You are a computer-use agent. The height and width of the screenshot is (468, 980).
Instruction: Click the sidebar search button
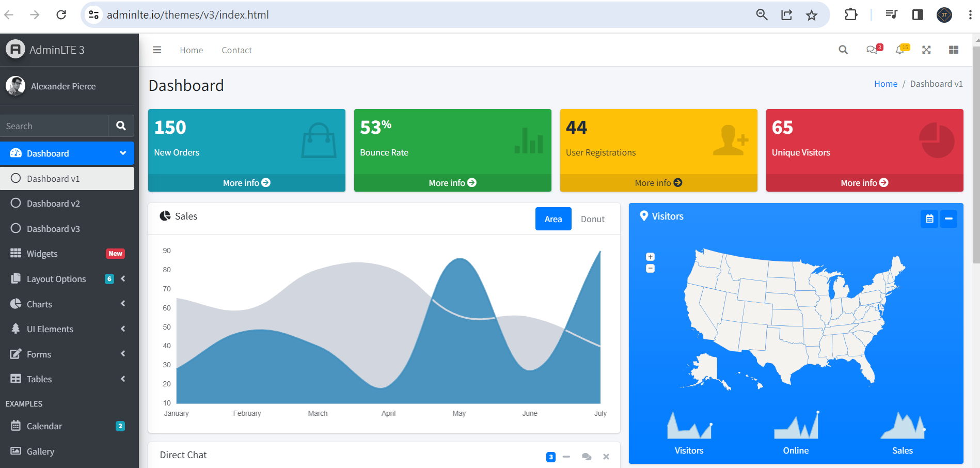pyautogui.click(x=121, y=126)
